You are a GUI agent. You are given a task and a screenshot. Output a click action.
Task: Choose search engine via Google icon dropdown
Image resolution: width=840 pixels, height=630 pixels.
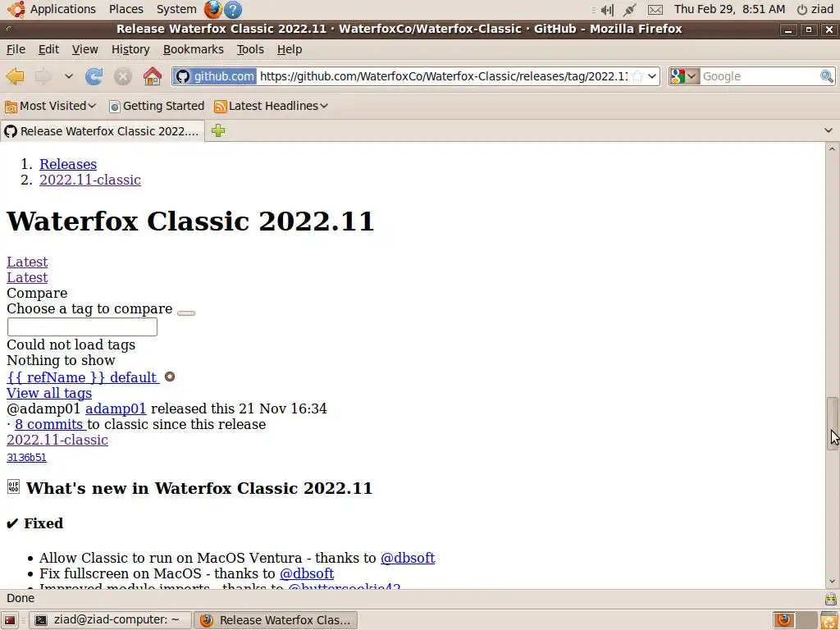(x=684, y=76)
